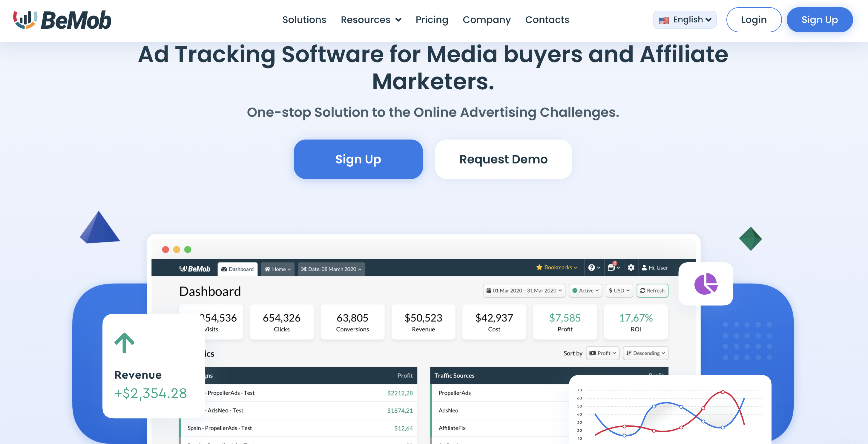Click the purple pie chart icon
Image resolution: width=868 pixels, height=444 pixels.
(x=706, y=284)
